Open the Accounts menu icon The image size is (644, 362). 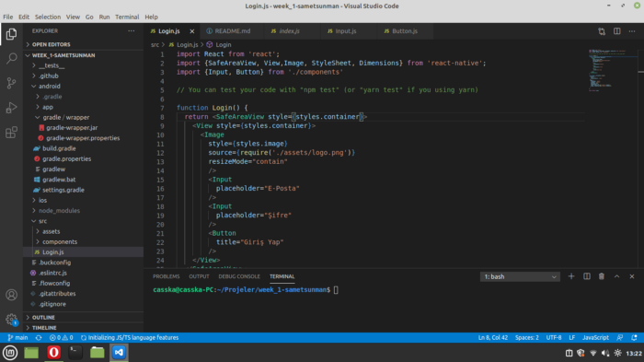[x=11, y=295]
